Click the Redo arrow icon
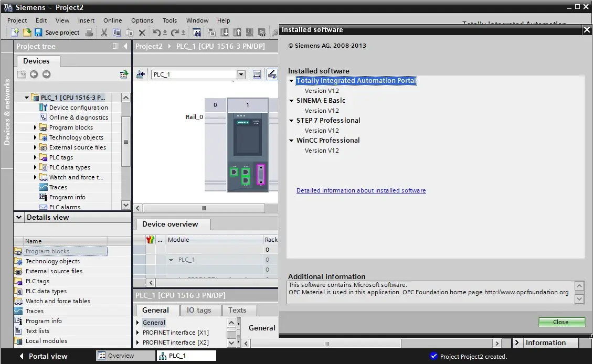The width and height of the screenshot is (593, 364). [x=175, y=33]
